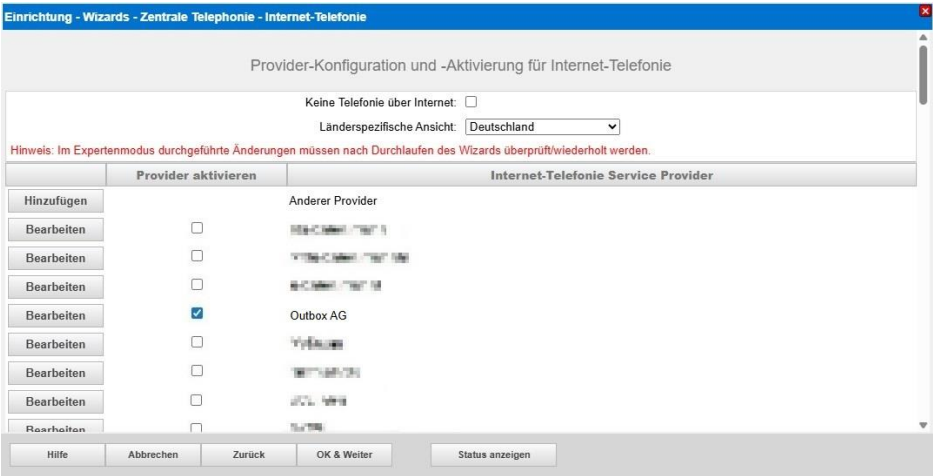The image size is (933, 476).
Task: Confirm with OK & Weiter
Action: (344, 455)
